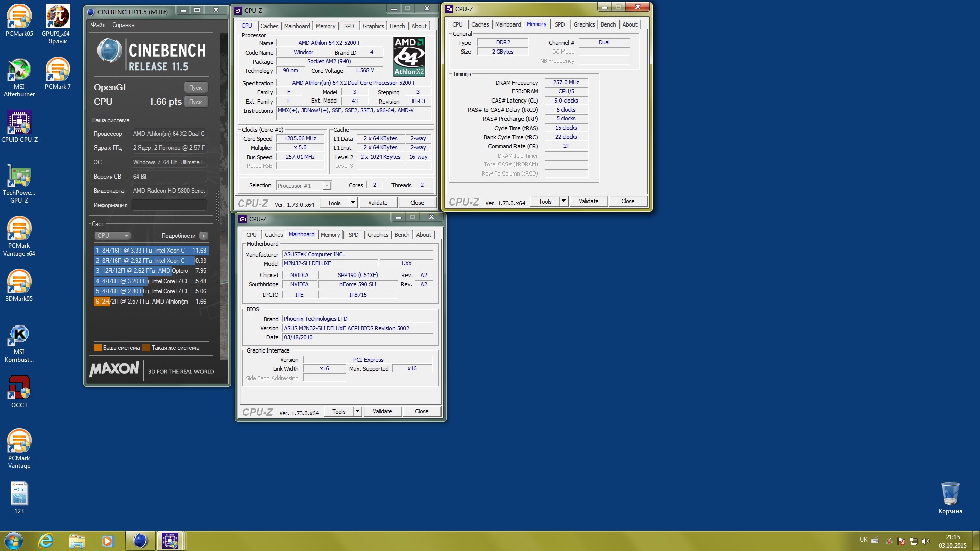Open the PCMark Vantage desktop icon
This screenshot has height=551, width=980.
pyautogui.click(x=19, y=449)
